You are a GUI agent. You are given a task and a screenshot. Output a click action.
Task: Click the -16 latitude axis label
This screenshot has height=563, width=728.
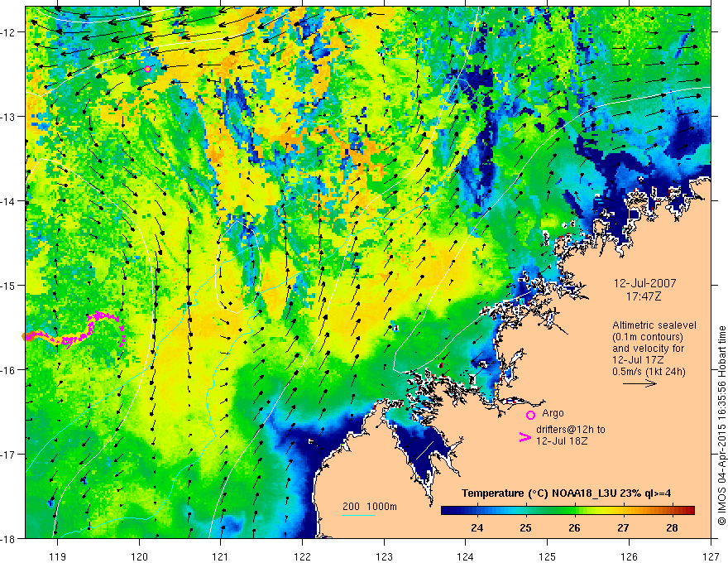pos(9,370)
